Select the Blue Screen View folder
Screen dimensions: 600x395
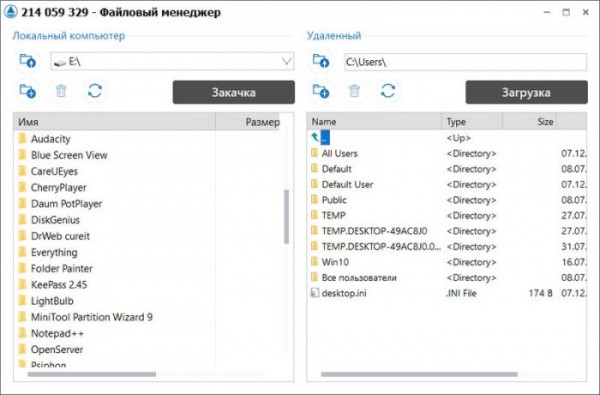[63, 155]
